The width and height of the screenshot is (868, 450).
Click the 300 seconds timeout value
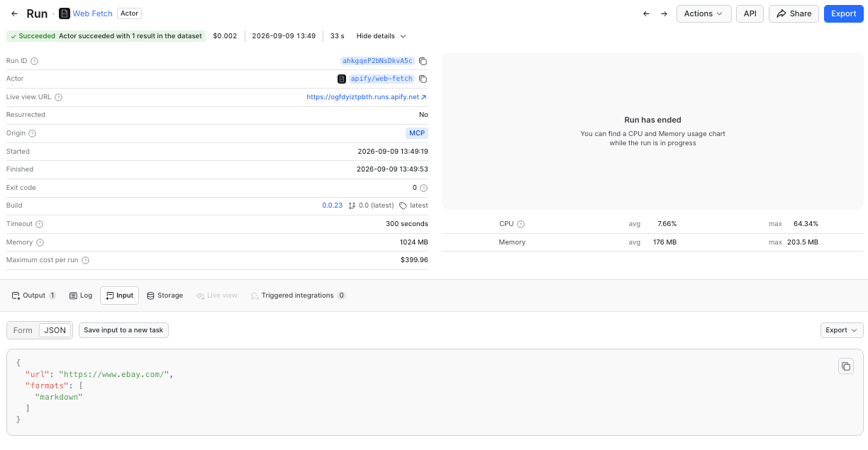(x=406, y=224)
